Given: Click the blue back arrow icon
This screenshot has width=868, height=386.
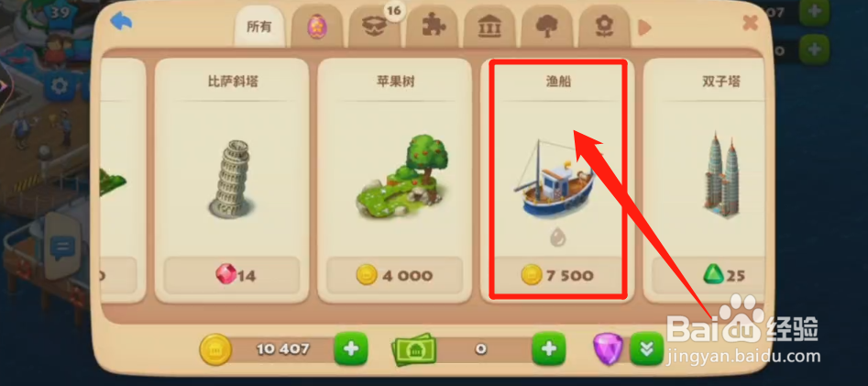Looking at the screenshot, I should coord(122,23).
